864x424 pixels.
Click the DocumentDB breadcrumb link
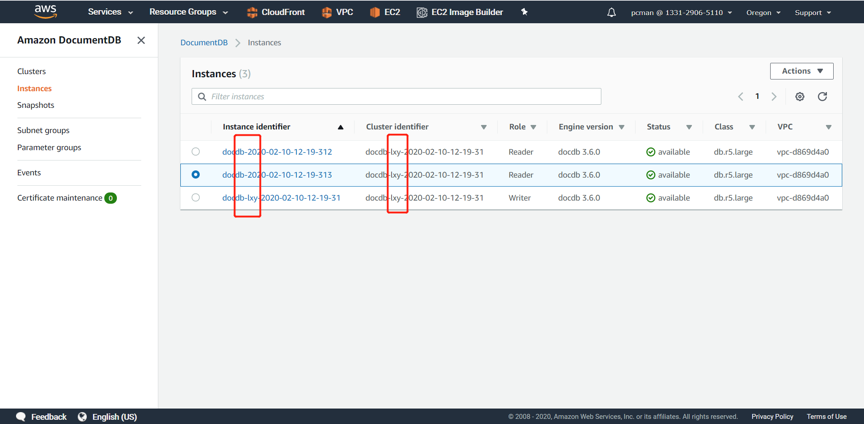click(204, 43)
